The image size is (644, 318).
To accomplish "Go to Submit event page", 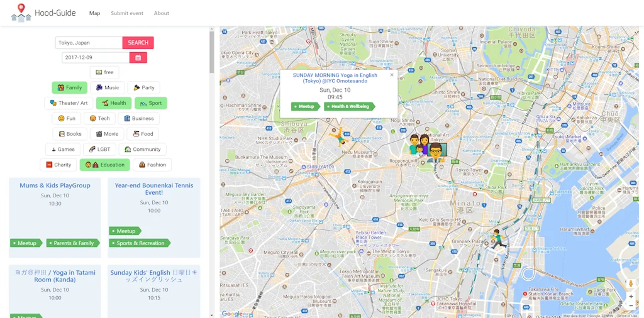I will (x=127, y=13).
